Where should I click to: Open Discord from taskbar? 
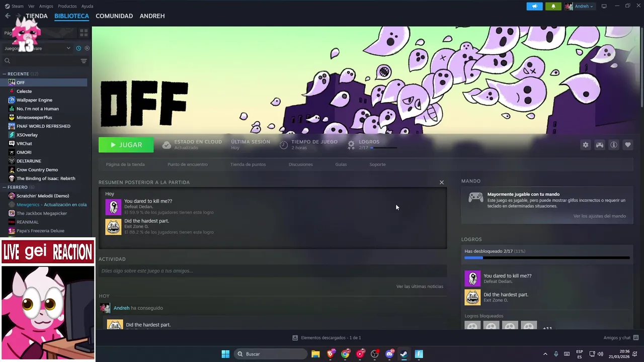tap(389, 354)
